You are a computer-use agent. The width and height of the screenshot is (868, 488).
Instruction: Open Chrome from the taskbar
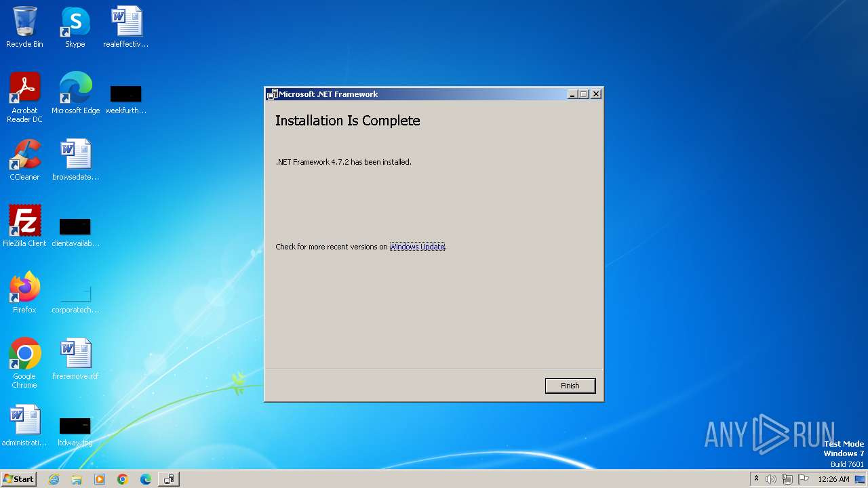point(123,479)
